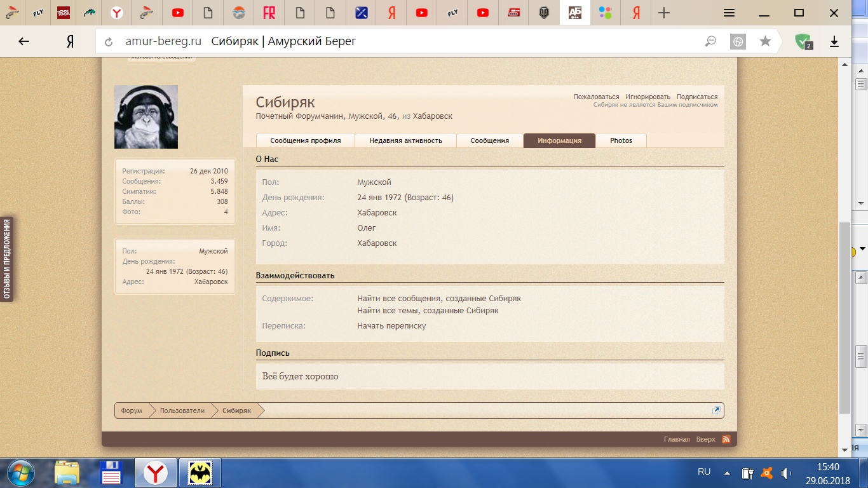Click the Подписаться link
This screenshot has width=868, height=488.
(696, 97)
